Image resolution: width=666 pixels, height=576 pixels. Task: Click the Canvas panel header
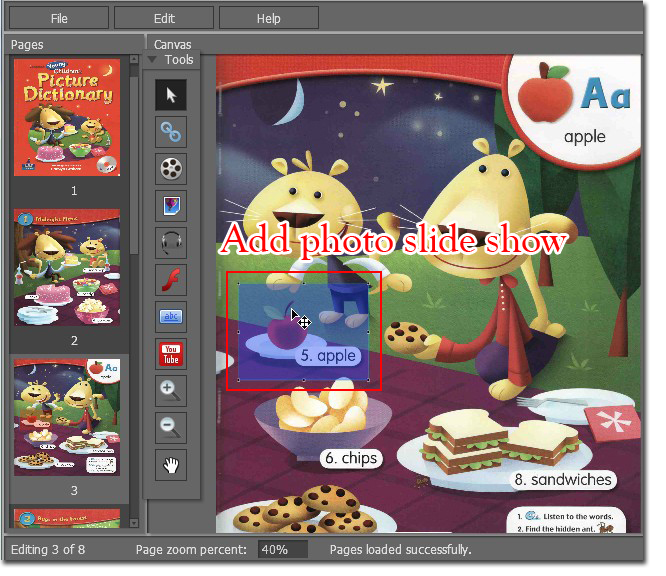pyautogui.click(x=395, y=44)
